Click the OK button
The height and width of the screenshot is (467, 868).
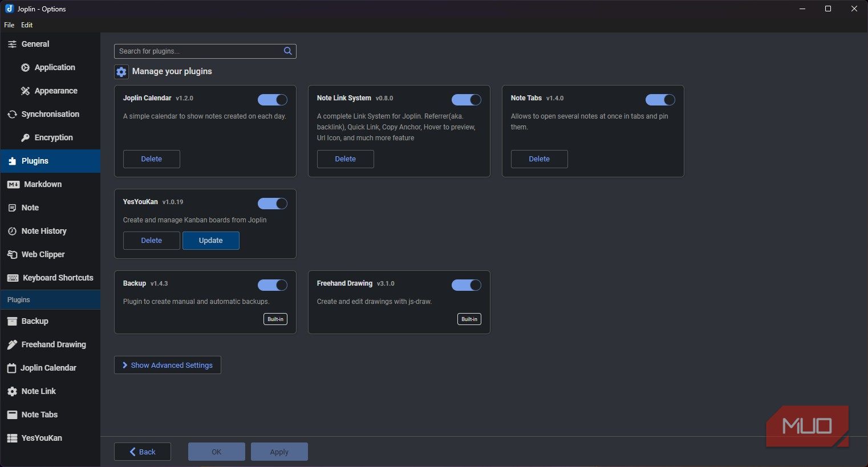click(x=217, y=452)
